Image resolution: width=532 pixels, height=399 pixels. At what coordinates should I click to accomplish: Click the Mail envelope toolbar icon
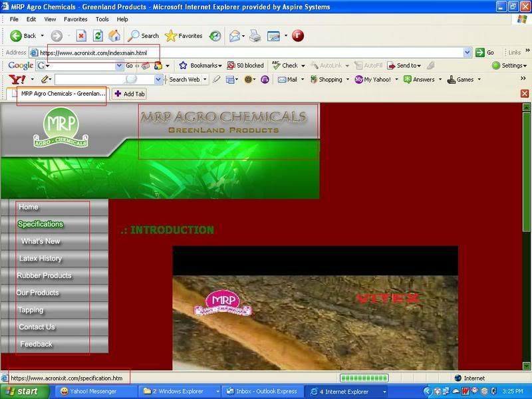pyautogui.click(x=235, y=36)
